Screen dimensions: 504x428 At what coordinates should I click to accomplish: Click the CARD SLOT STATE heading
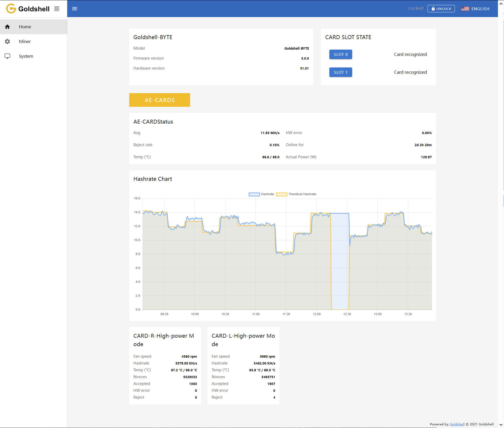(348, 37)
